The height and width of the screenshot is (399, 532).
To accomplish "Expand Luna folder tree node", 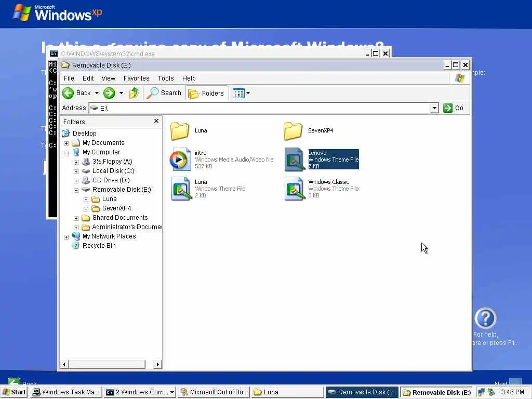I will point(86,199).
